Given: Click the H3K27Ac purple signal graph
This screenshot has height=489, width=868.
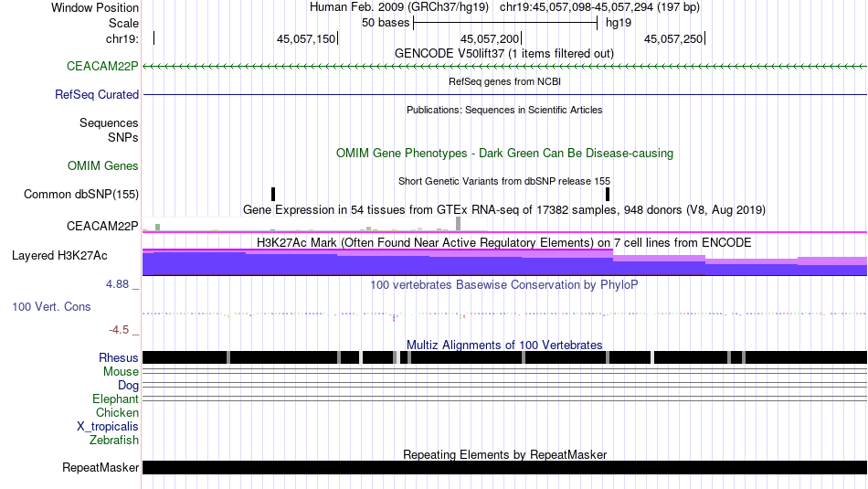Looking at the screenshot, I should (x=505, y=262).
